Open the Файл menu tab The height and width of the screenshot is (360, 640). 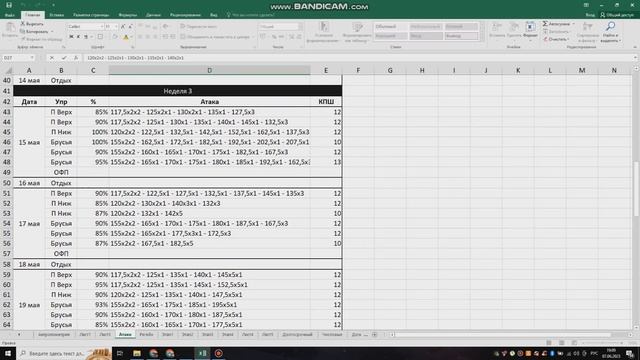click(9, 15)
